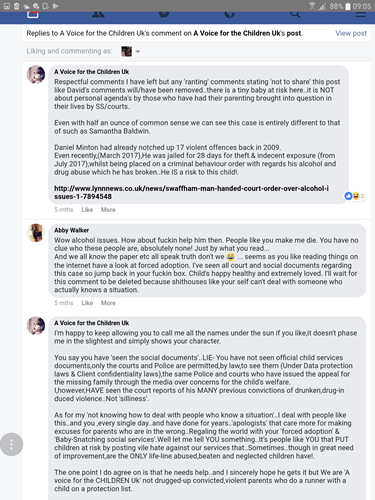Like the first A Voice for the Children Uk comment
This screenshot has width=375, height=500.
(87, 210)
